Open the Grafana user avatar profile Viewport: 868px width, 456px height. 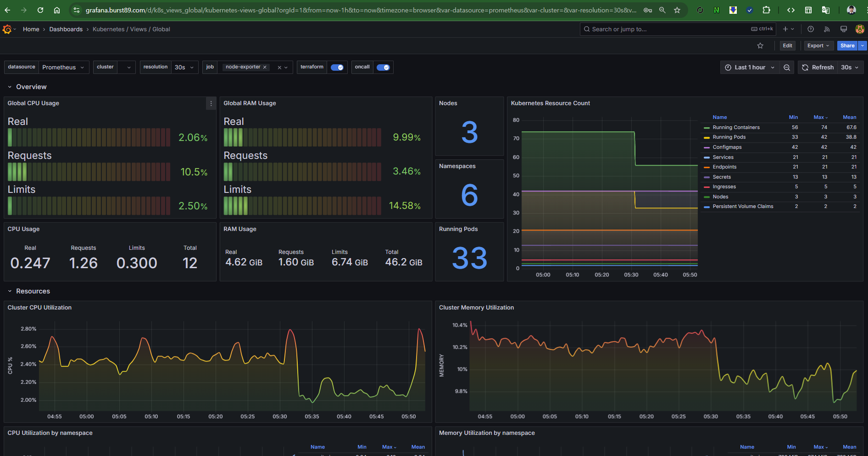(860, 29)
